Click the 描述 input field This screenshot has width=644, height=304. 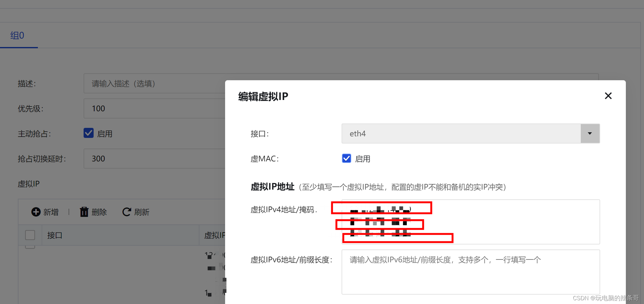point(155,83)
